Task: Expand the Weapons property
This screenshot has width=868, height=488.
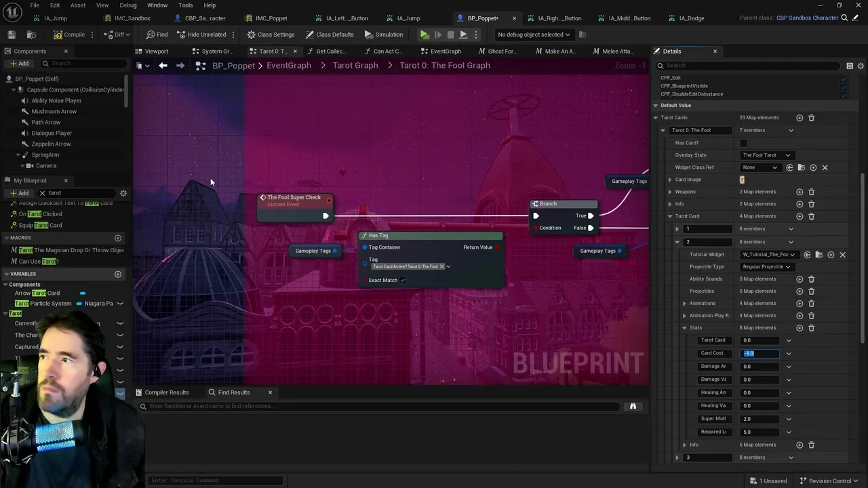Action: pyautogui.click(x=670, y=192)
